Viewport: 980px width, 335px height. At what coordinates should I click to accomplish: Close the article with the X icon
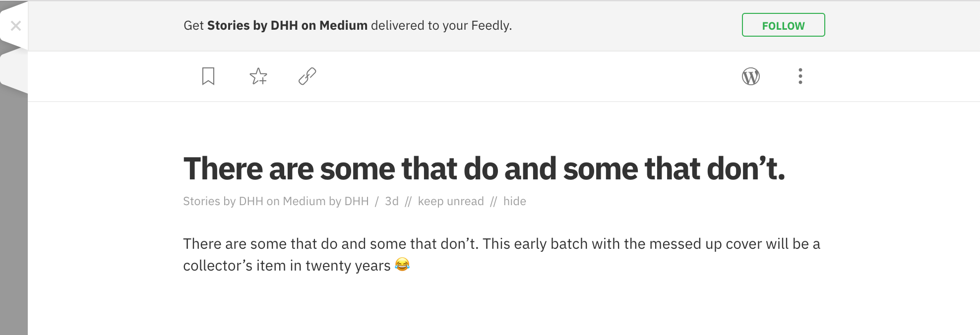pyautogui.click(x=15, y=26)
